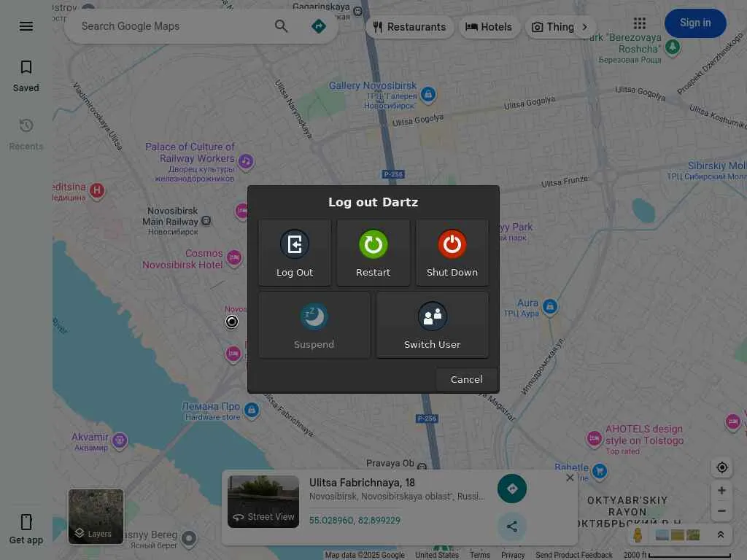Open the Google apps grid
Image resolution: width=747 pixels, height=560 pixels.
point(639,23)
